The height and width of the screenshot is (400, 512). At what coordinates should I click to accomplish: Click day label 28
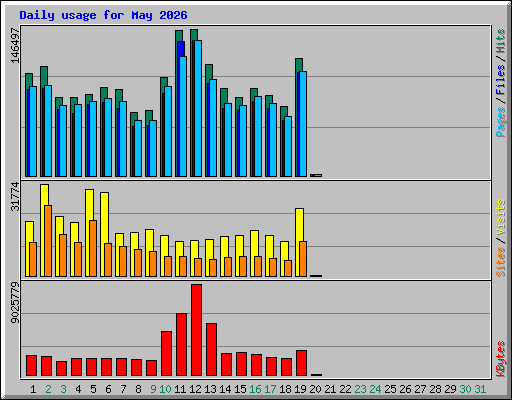click(435, 389)
